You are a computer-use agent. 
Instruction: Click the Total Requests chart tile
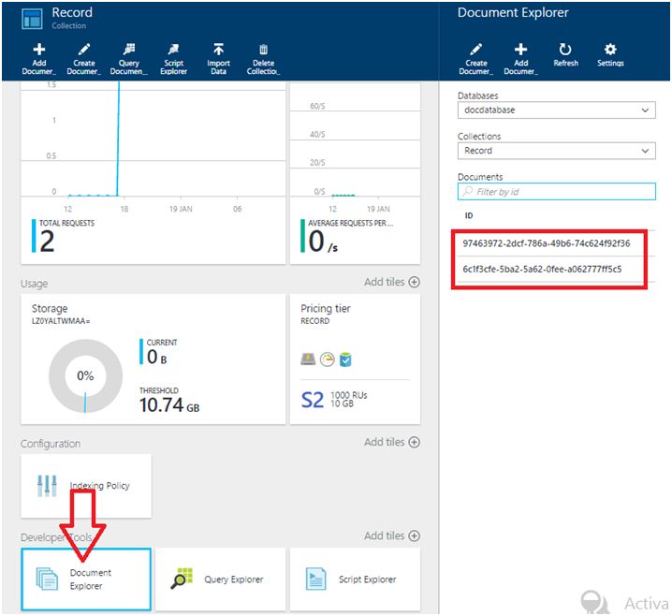(x=153, y=173)
